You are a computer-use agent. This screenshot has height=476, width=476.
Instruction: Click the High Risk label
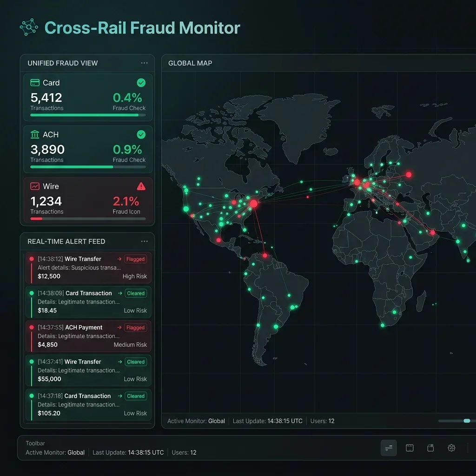click(x=135, y=276)
